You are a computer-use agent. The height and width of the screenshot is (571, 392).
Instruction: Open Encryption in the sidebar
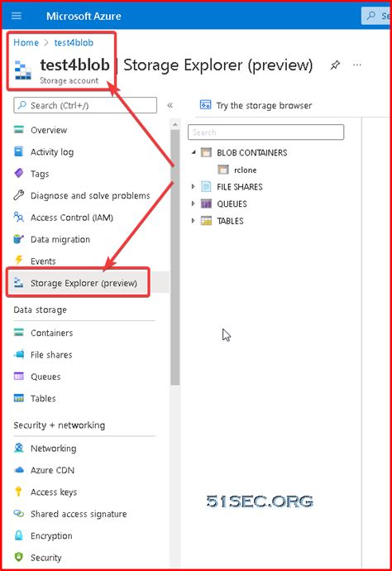pos(51,535)
